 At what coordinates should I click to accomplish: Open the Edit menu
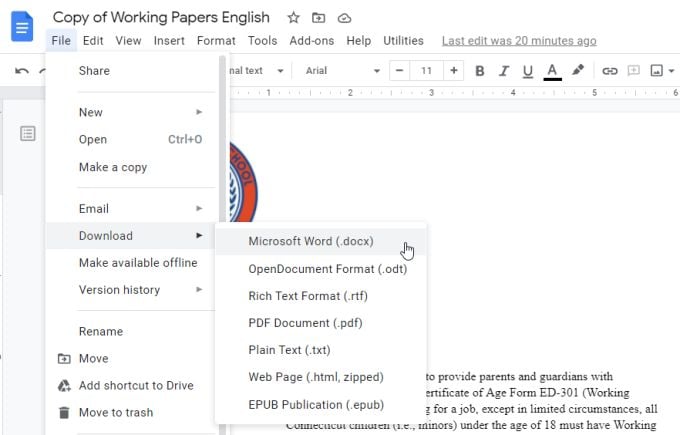93,40
